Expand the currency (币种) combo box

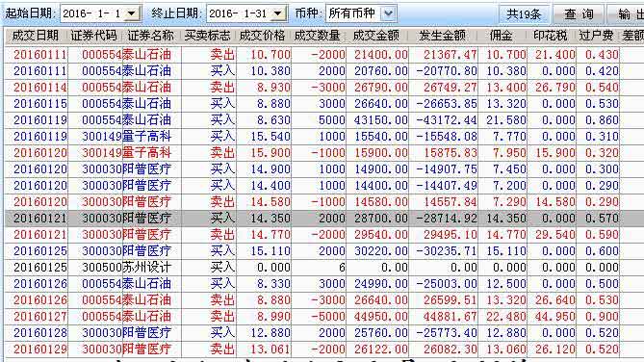coord(388,13)
